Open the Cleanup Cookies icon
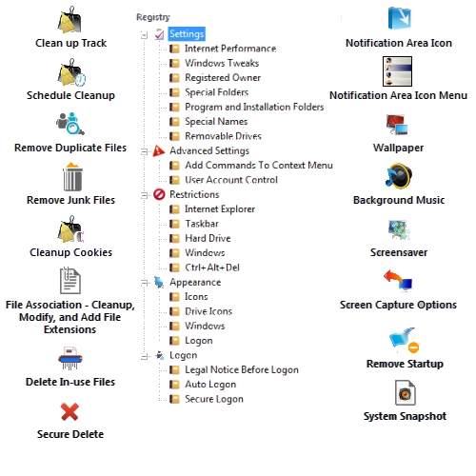 [x=70, y=229]
